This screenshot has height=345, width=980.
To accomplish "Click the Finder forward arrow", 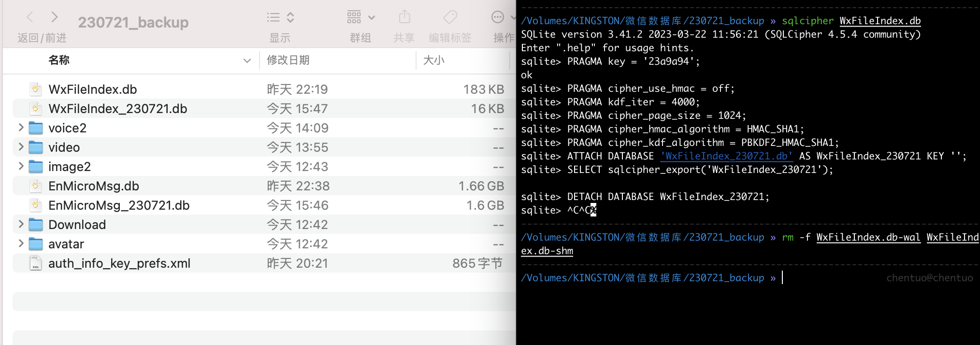I will 55,17.
